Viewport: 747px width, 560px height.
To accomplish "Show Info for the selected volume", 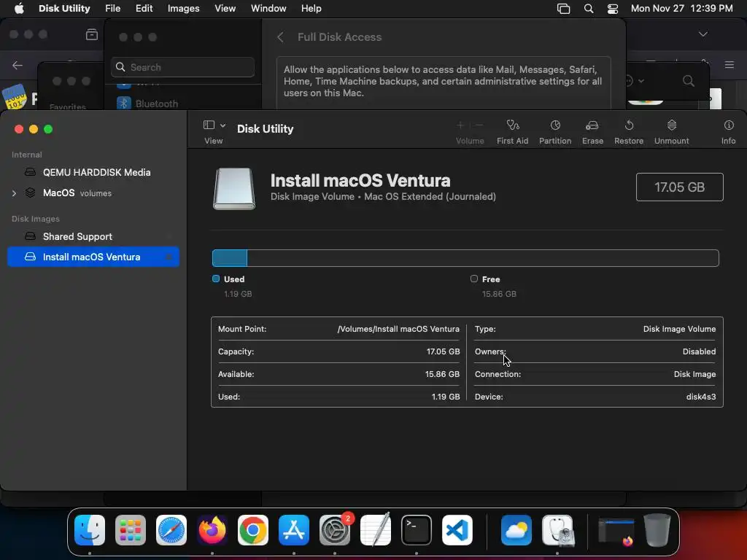I will coord(728,132).
